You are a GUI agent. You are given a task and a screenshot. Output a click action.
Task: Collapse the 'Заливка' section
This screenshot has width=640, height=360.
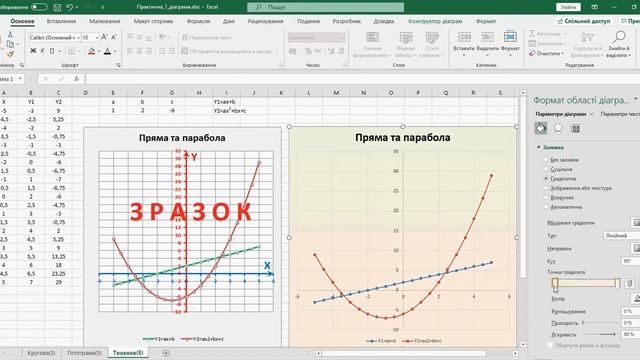538,147
